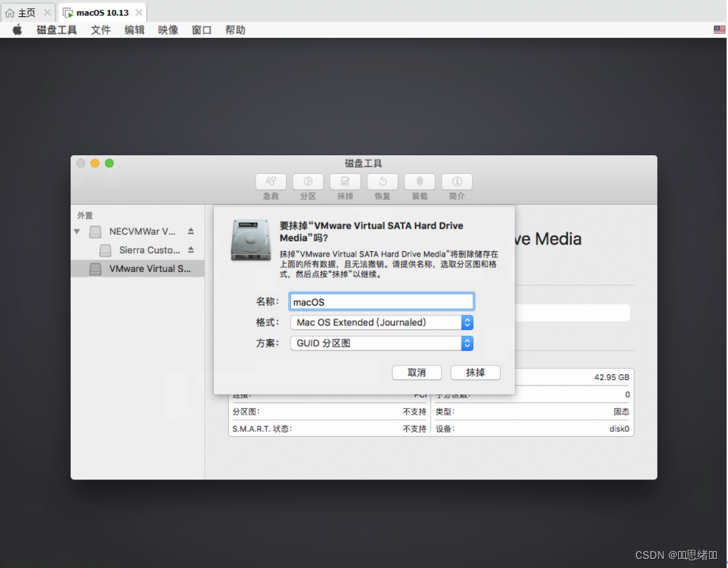This screenshot has height=568, width=728.
Task: Select VMware Virtual S... in sidebar
Action: tap(137, 269)
